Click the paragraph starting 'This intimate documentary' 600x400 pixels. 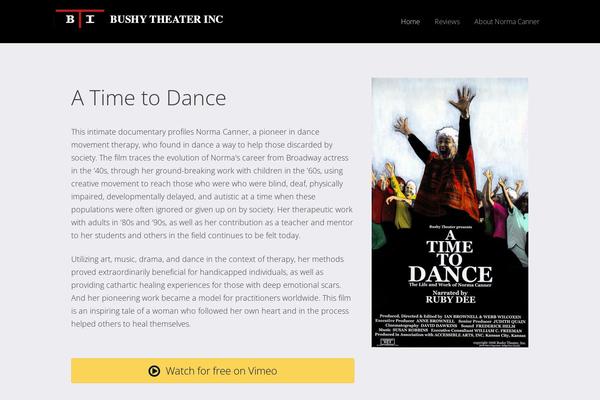212,183
